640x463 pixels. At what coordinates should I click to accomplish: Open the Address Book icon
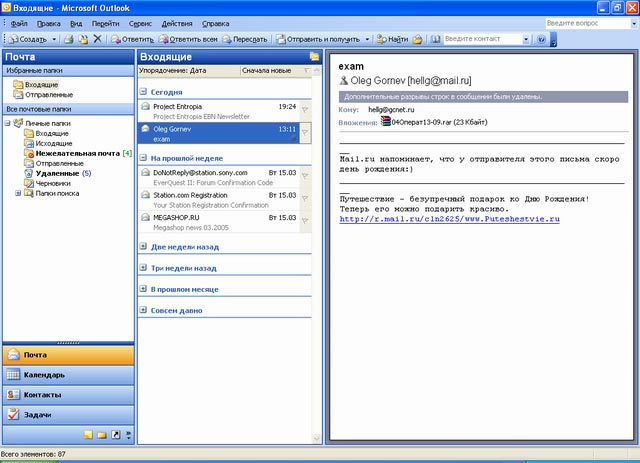(436, 39)
